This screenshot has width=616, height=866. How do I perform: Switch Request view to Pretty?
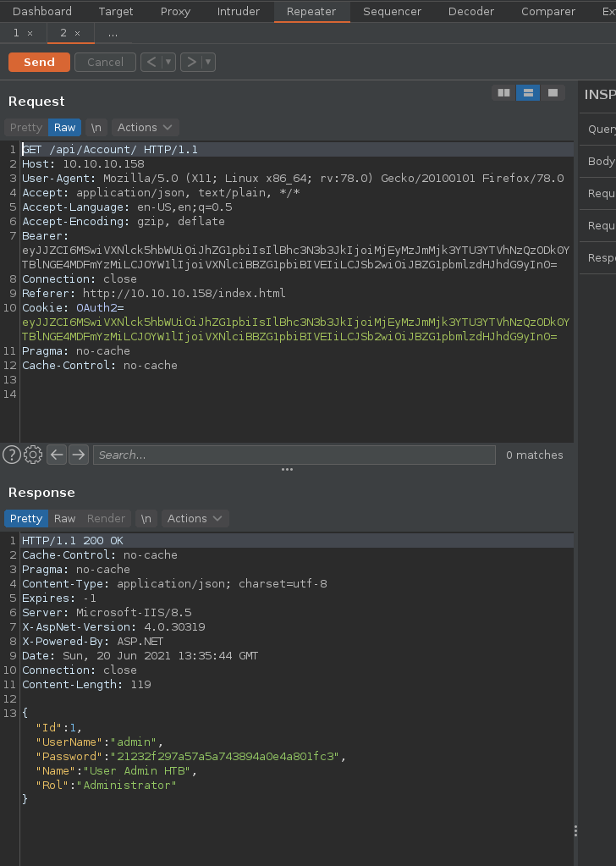point(26,128)
